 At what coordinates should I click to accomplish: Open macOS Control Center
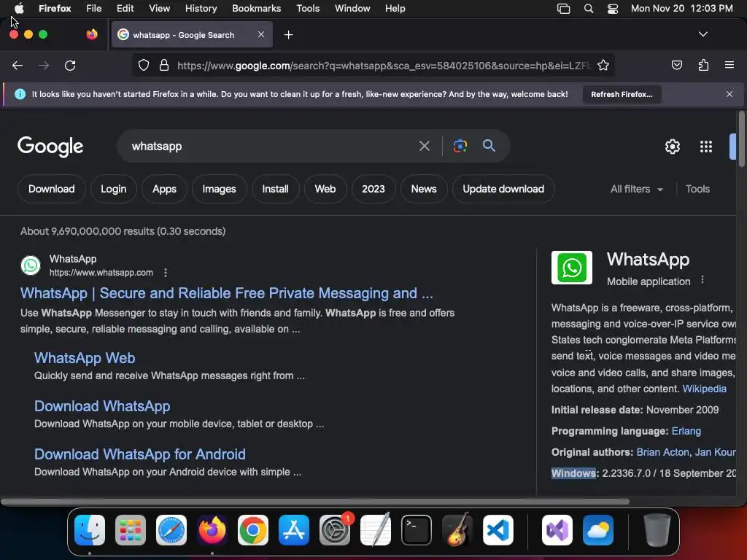tap(613, 9)
